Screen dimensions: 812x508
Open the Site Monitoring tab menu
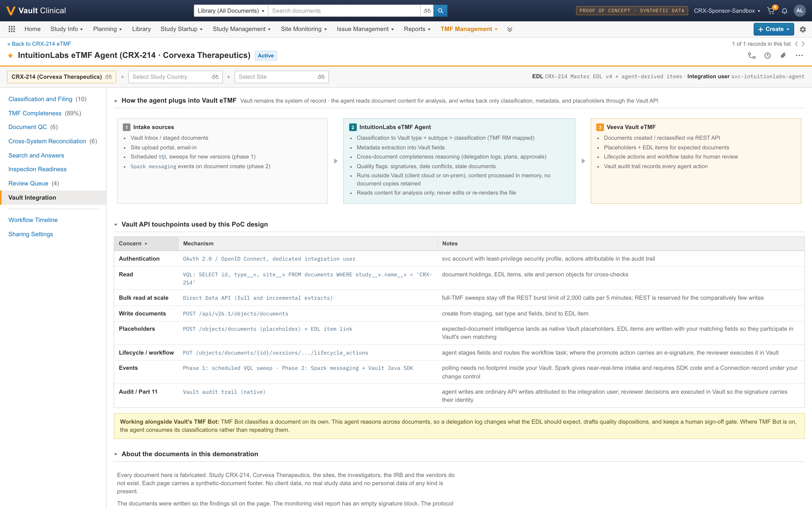(x=304, y=29)
